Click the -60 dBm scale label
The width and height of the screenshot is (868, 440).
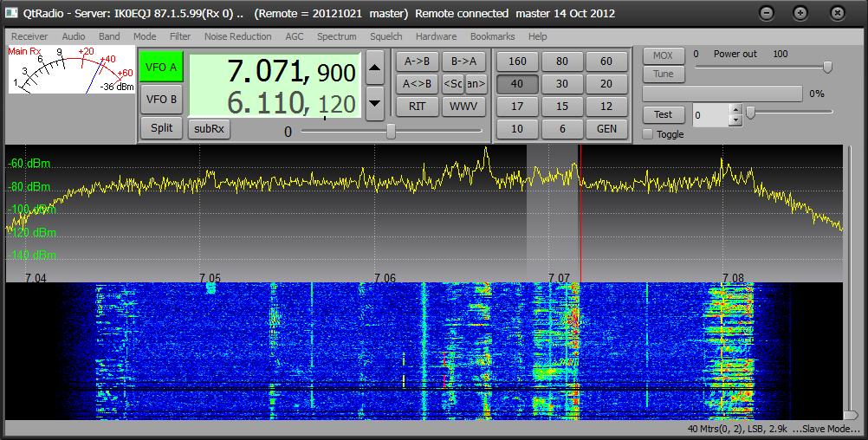(29, 164)
